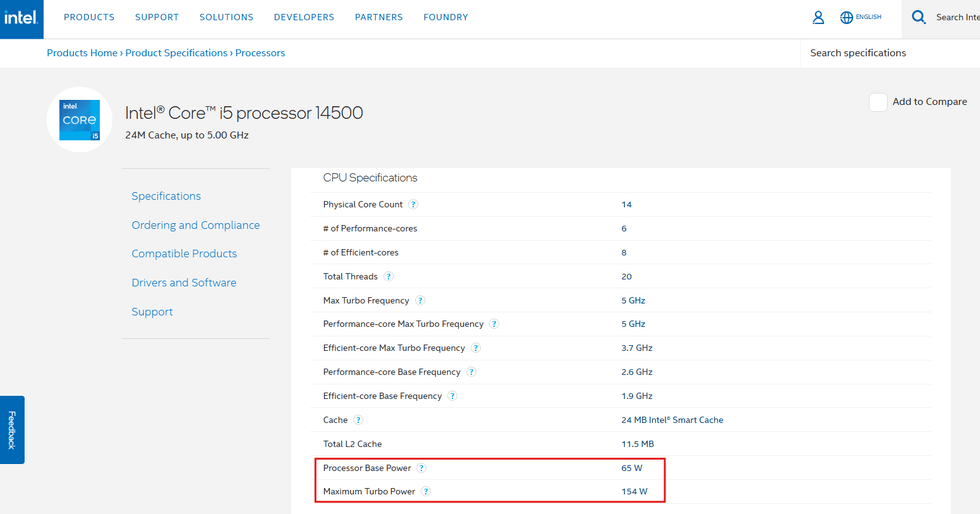
Task: Click the 1.9 GHz base frequency value
Action: (637, 396)
